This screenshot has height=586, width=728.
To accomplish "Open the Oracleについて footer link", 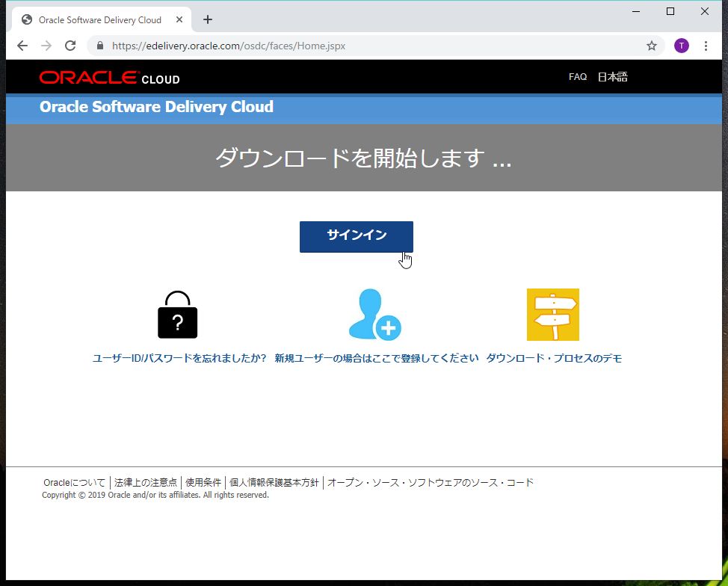I will click(x=73, y=482).
